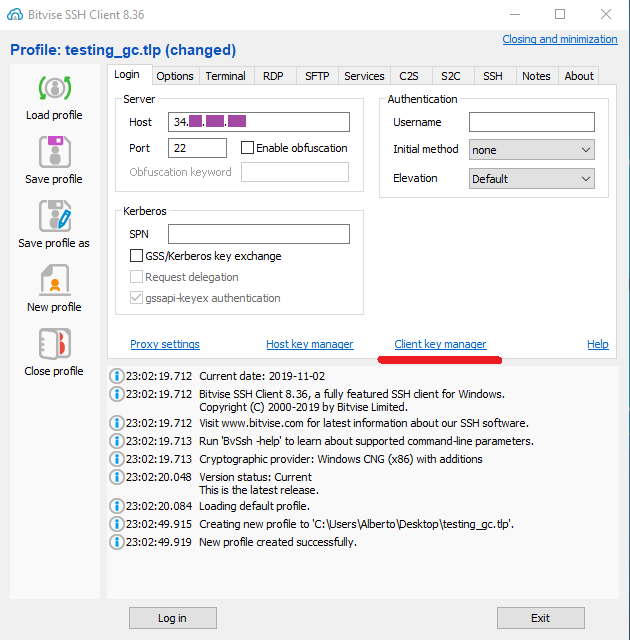Image resolution: width=630 pixels, height=640 pixels.
Task: Minimize the Bitvise SSH Client window
Action: point(515,14)
